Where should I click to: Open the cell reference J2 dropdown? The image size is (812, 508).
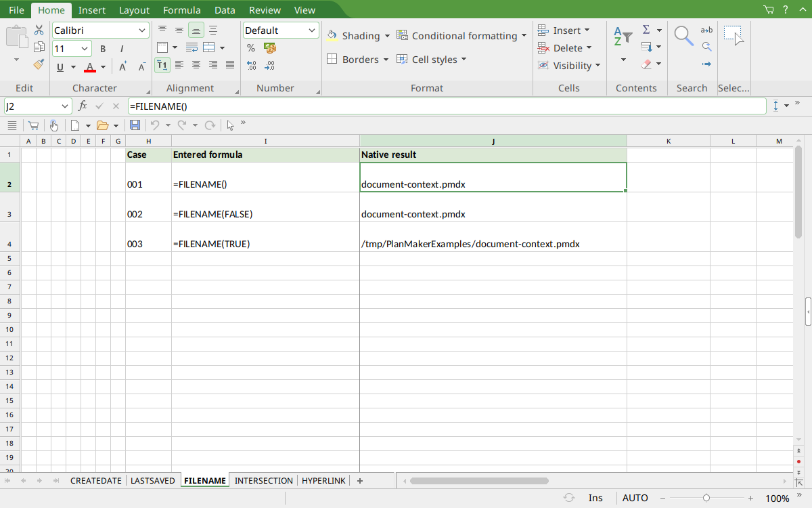coord(65,106)
